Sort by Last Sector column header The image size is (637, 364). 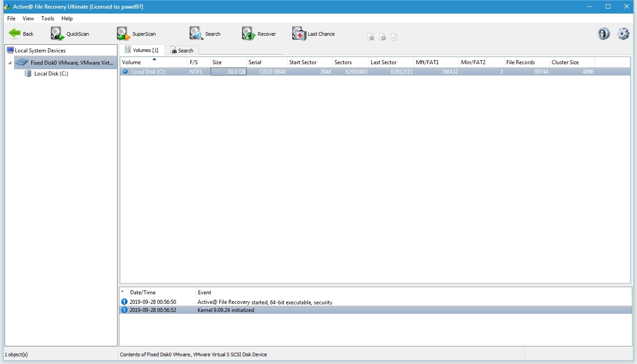point(391,62)
